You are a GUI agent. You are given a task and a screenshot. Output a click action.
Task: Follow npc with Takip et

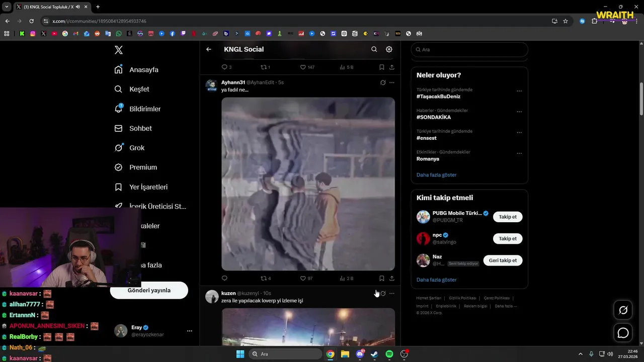point(508,239)
